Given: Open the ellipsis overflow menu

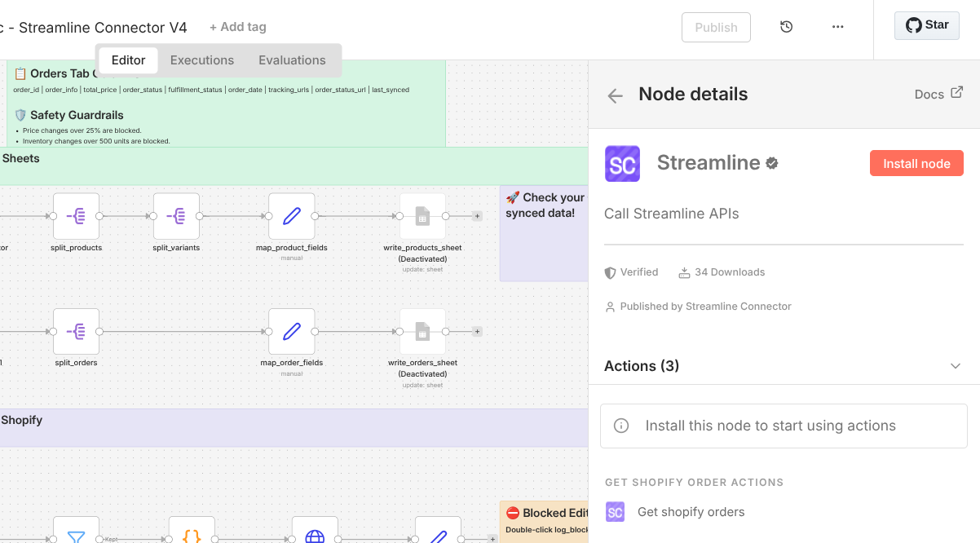Looking at the screenshot, I should [x=837, y=26].
